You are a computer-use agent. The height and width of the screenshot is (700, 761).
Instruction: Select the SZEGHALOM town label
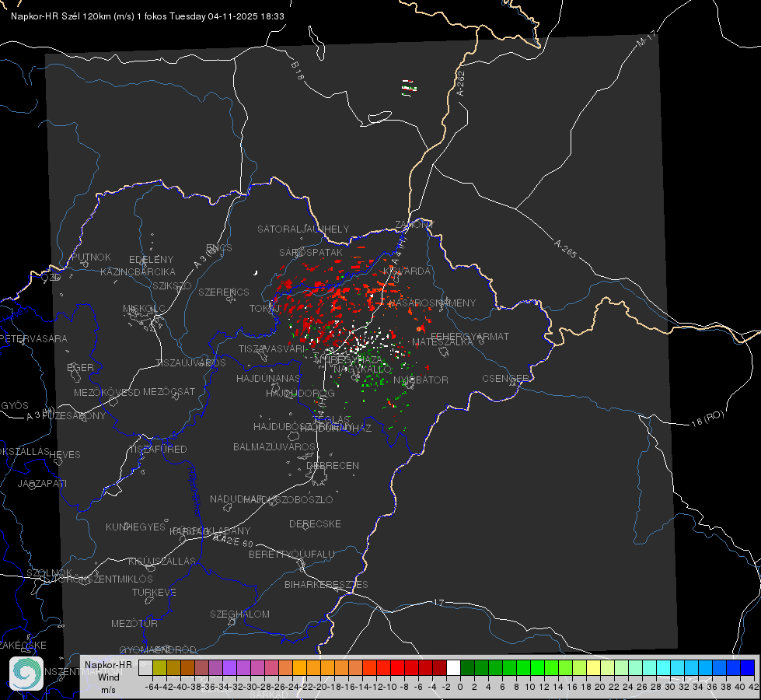click(x=239, y=614)
